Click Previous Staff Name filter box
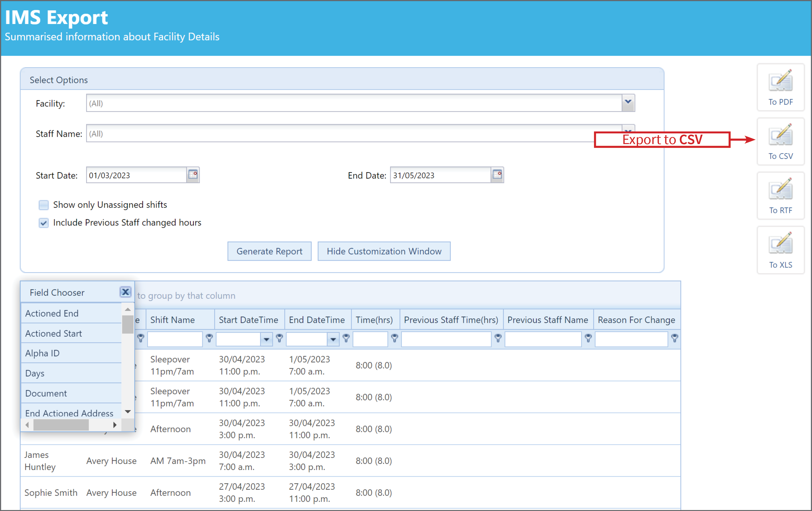812x511 pixels. 543,339
